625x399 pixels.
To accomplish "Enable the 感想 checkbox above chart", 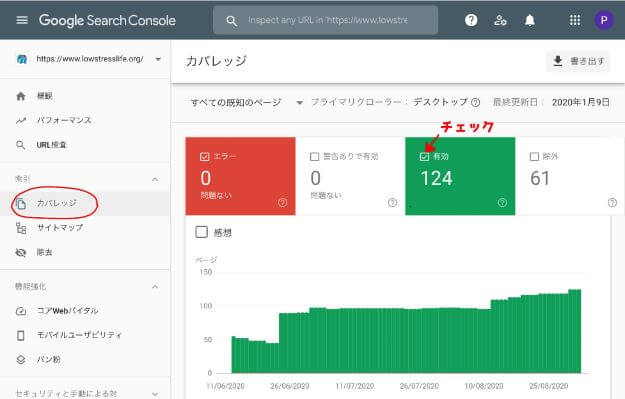I will point(202,232).
